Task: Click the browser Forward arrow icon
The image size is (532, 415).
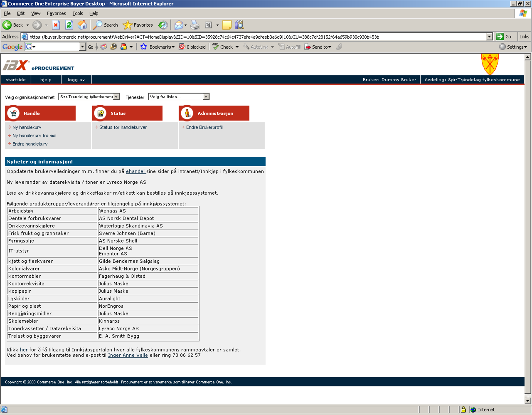Action: [37, 25]
